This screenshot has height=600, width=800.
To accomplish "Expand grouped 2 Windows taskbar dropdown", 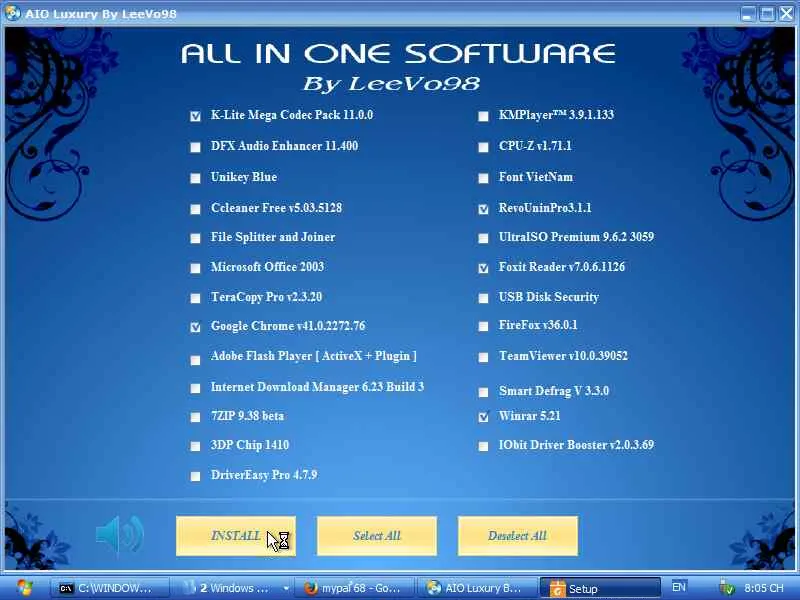I will point(286,588).
